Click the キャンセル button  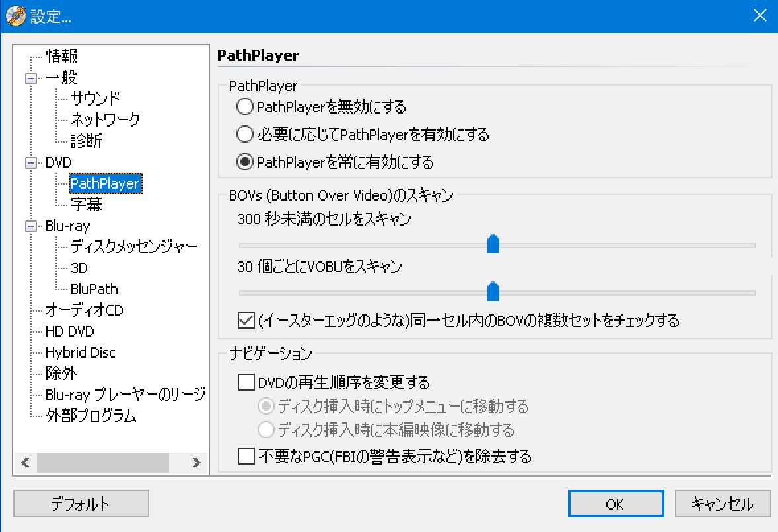coord(723,504)
